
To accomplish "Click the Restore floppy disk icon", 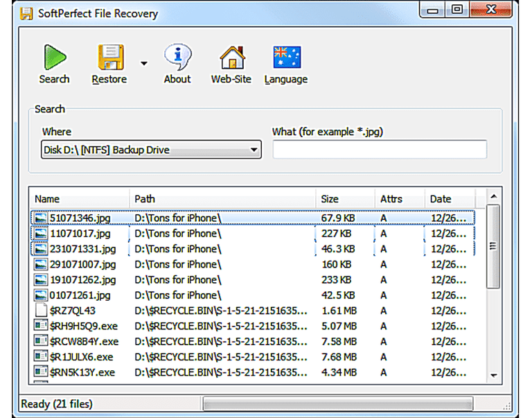I will tap(109, 58).
